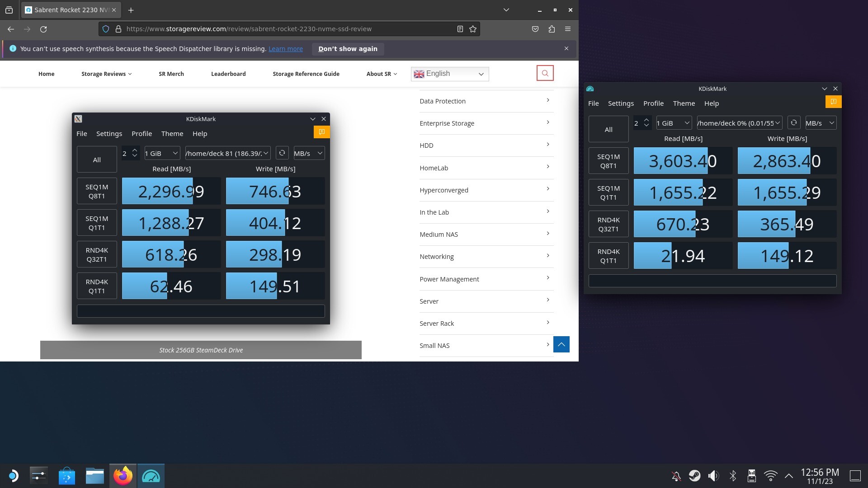Click the Discover software center taskbar icon

point(66,475)
